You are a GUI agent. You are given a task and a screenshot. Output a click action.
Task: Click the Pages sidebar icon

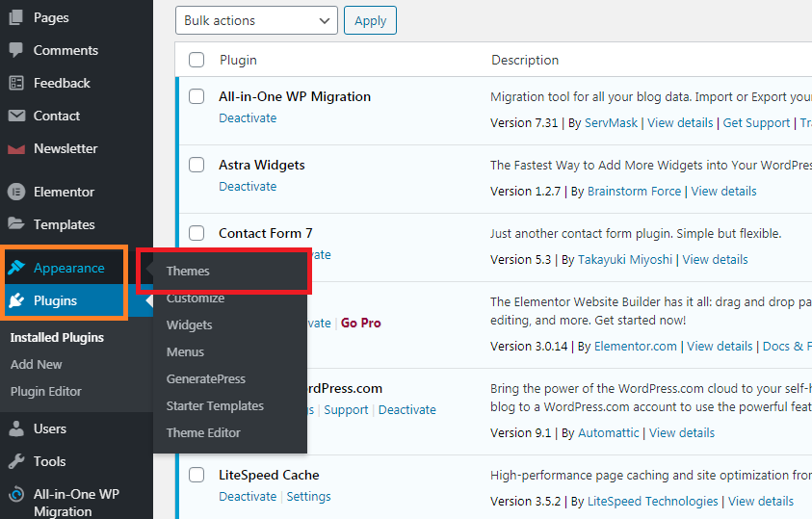pos(16,17)
